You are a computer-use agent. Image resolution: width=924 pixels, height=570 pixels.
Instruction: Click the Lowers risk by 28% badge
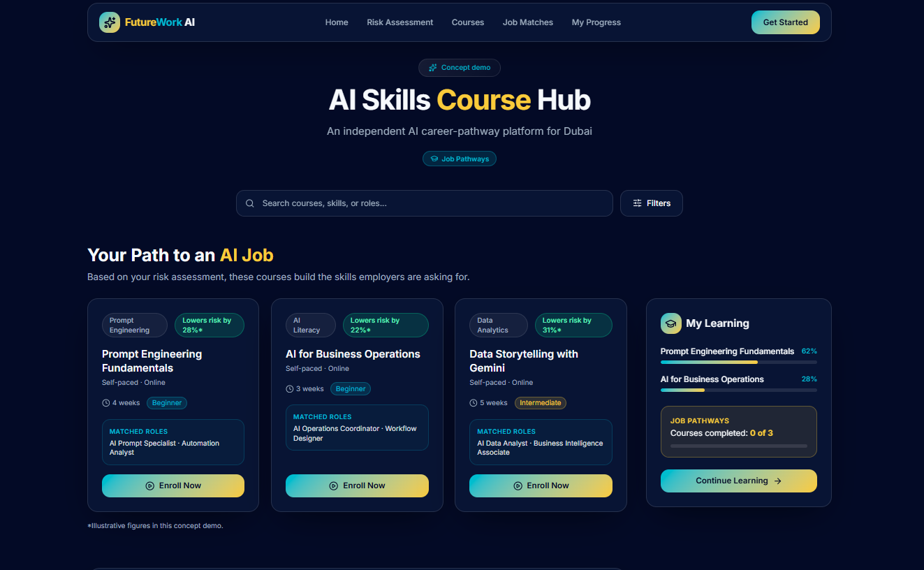[210, 326]
